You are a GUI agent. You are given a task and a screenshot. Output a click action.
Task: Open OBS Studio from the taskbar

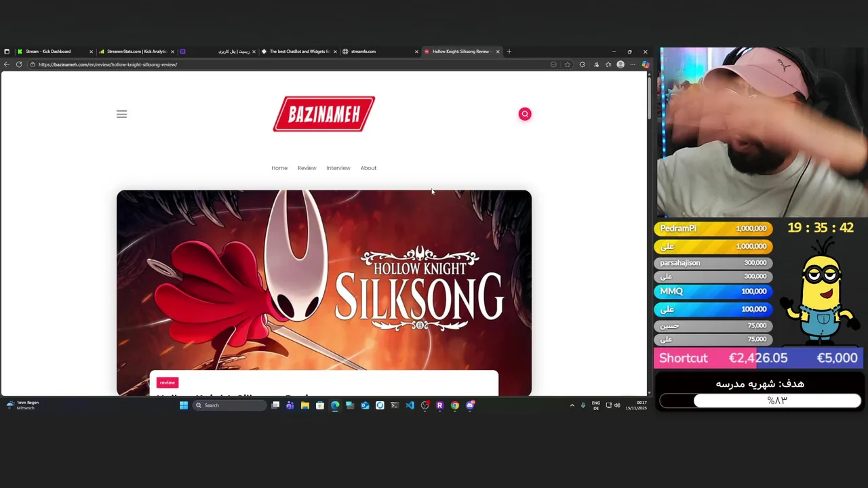pyautogui.click(x=425, y=405)
